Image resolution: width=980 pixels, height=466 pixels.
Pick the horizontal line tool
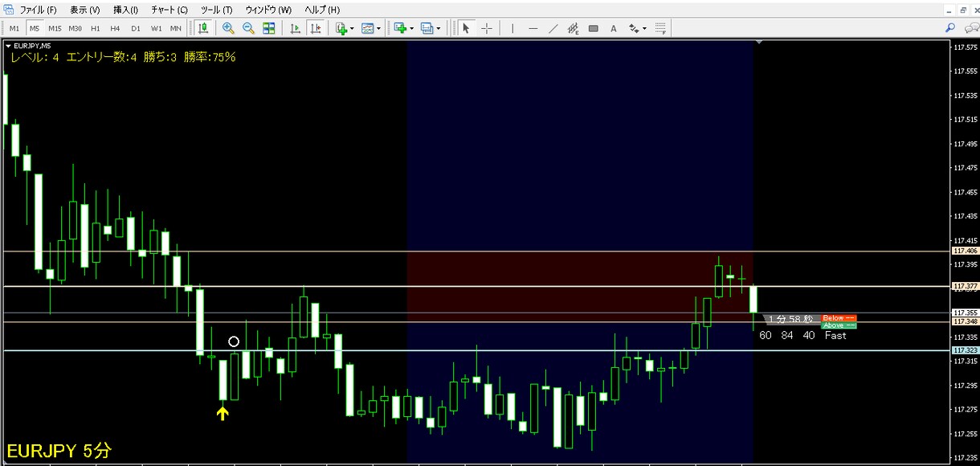click(533, 28)
